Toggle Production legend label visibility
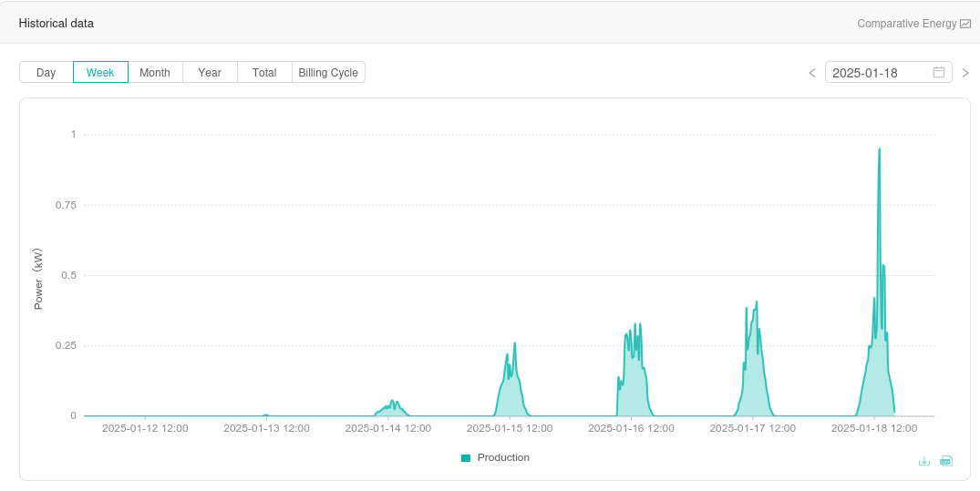The height and width of the screenshot is (491, 980). [503, 458]
